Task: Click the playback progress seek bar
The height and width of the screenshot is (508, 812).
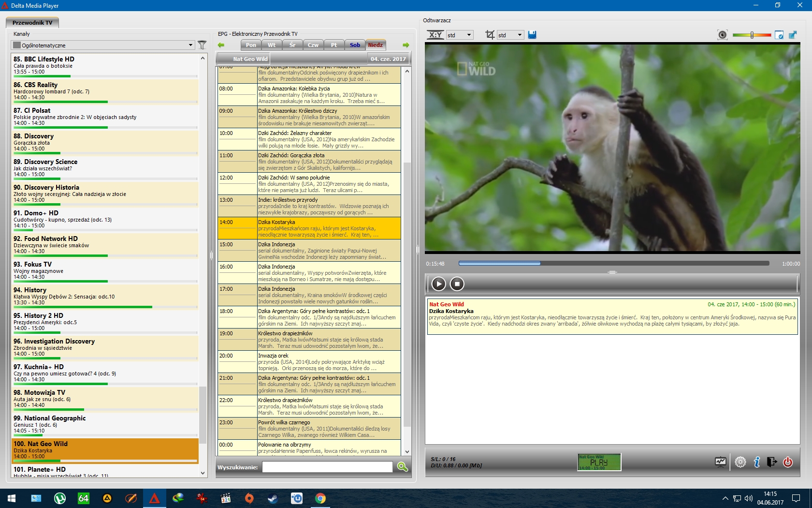Action: [613, 264]
